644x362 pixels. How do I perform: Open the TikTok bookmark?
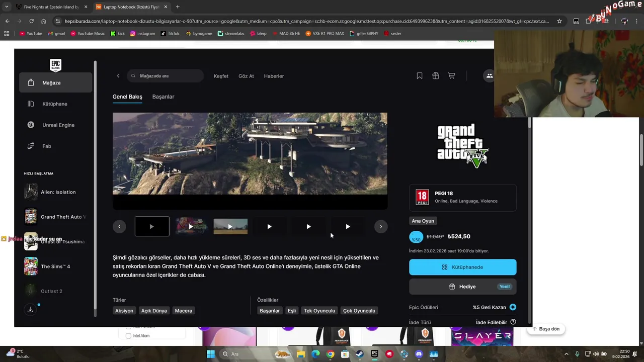(x=170, y=33)
